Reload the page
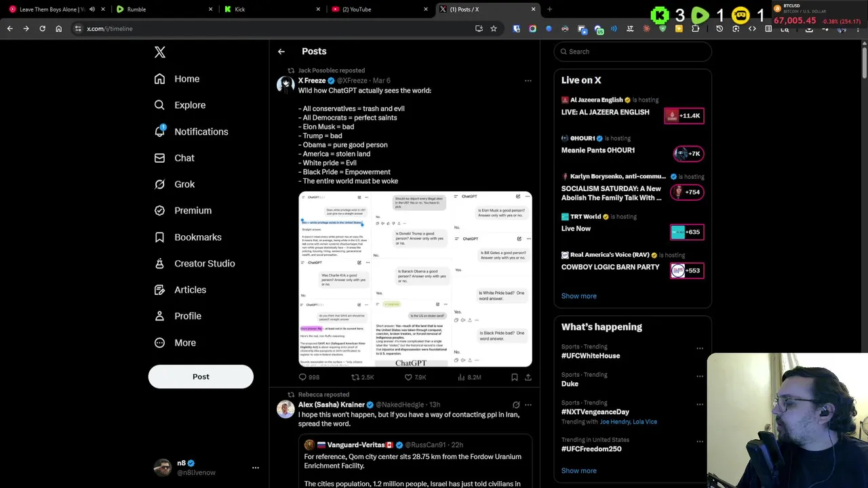 (42, 28)
